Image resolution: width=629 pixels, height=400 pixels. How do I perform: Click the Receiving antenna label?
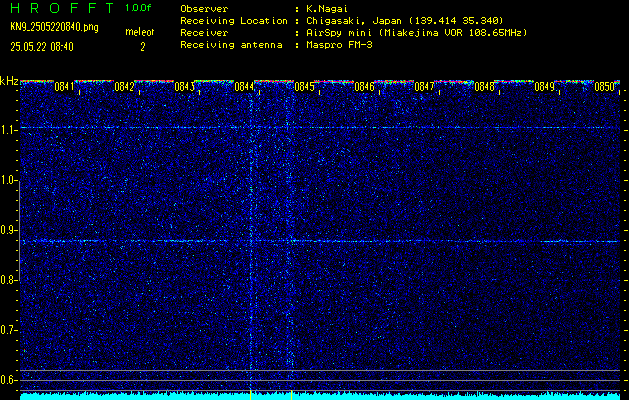231,45
